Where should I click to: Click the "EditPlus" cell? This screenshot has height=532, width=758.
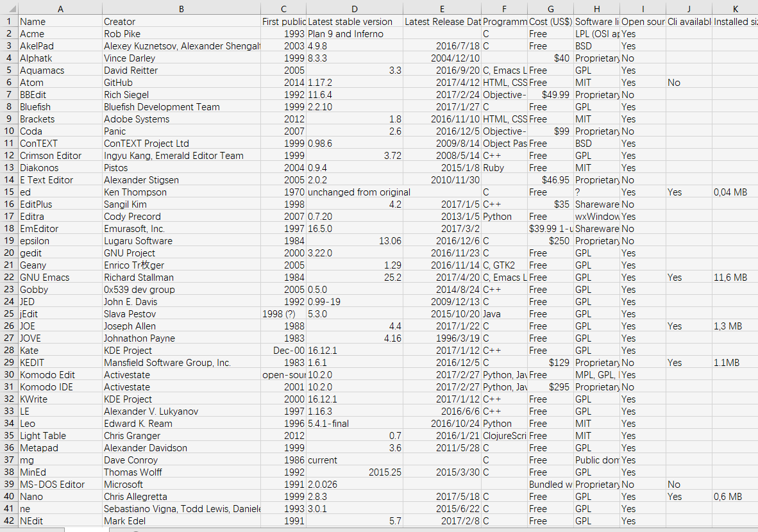60,204
